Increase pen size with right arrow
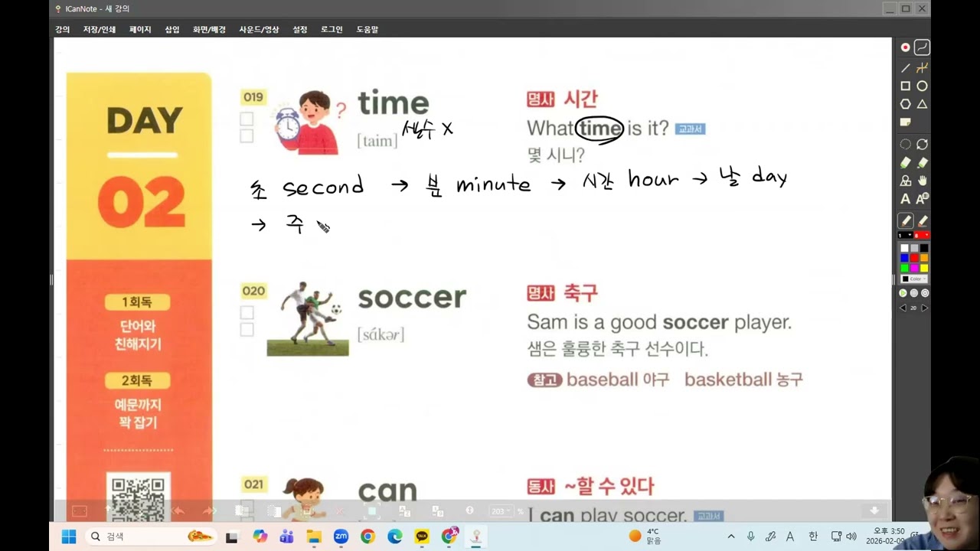This screenshot has width=980, height=551. click(x=925, y=308)
